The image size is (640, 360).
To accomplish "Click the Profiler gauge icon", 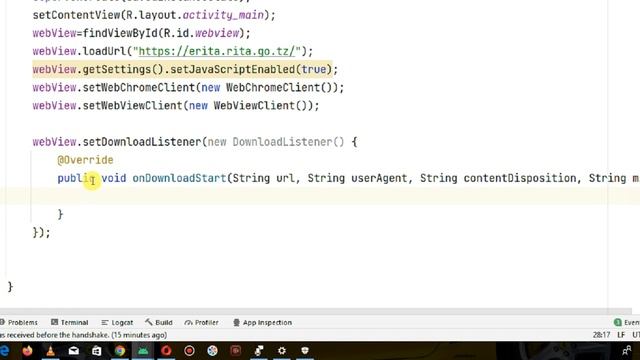I will coord(188,322).
